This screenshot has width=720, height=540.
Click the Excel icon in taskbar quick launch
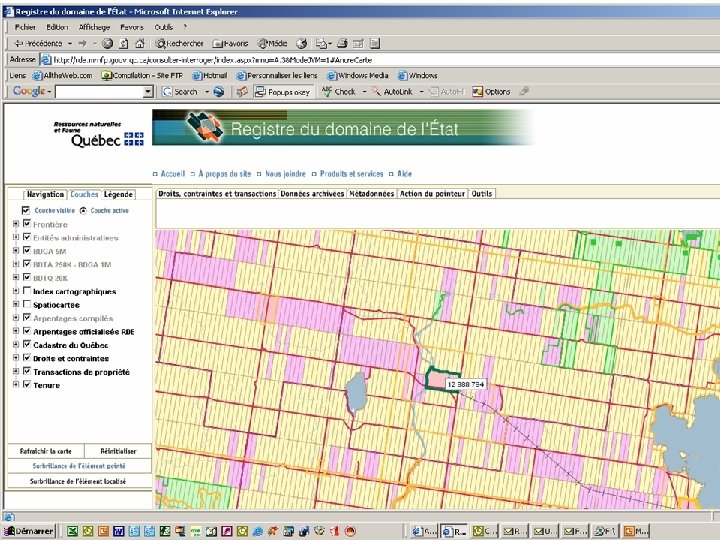pos(72,531)
